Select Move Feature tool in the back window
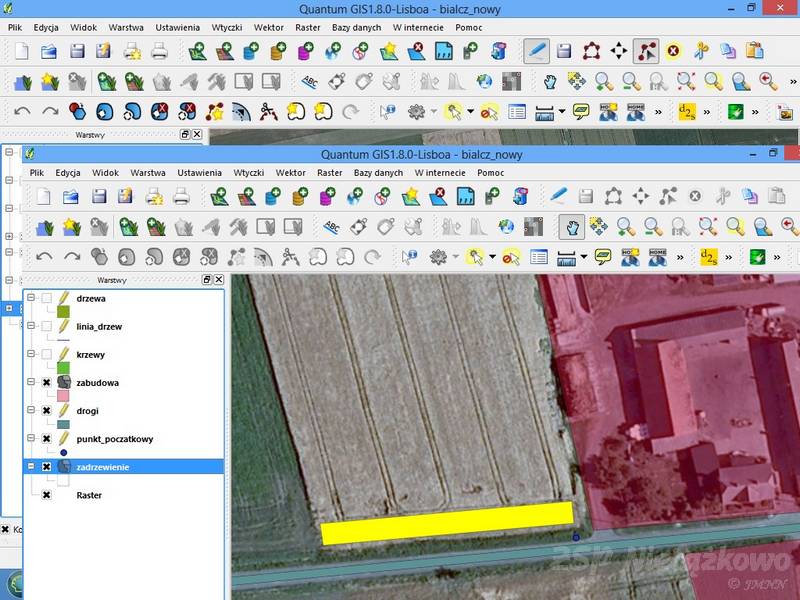Viewport: 800px width, 600px height. [618, 51]
